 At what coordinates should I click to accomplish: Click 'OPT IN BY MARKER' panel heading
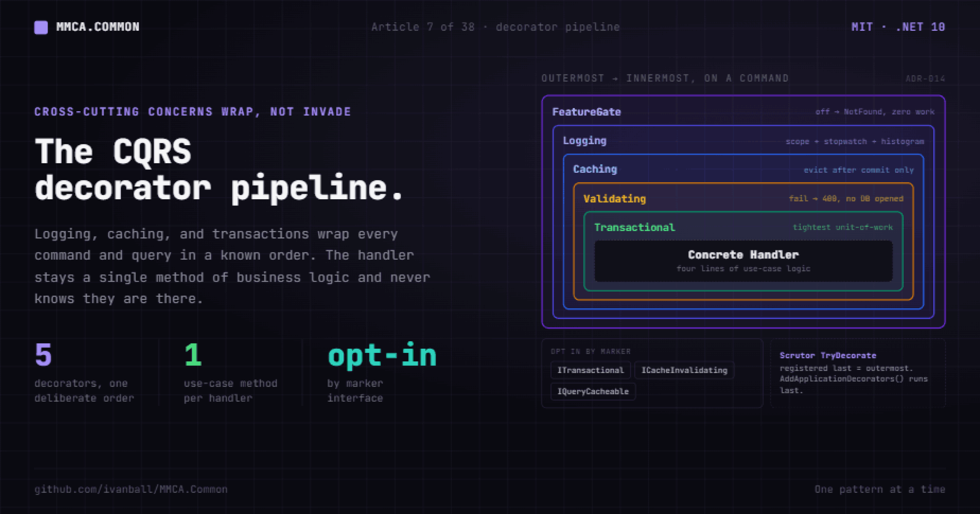(x=590, y=352)
